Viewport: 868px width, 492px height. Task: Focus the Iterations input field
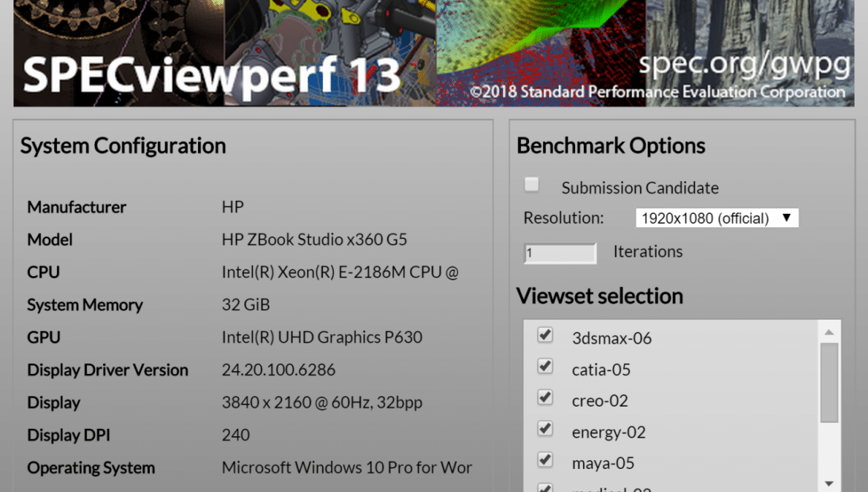559,253
